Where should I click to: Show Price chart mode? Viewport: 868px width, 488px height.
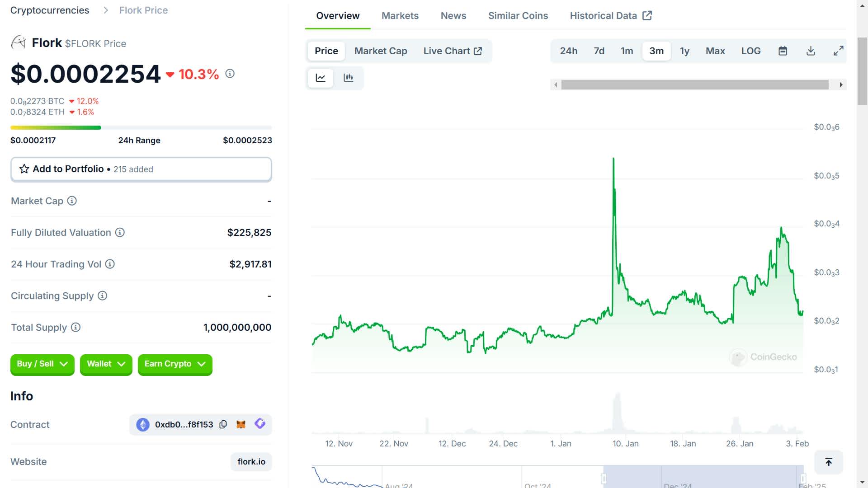[x=326, y=51]
